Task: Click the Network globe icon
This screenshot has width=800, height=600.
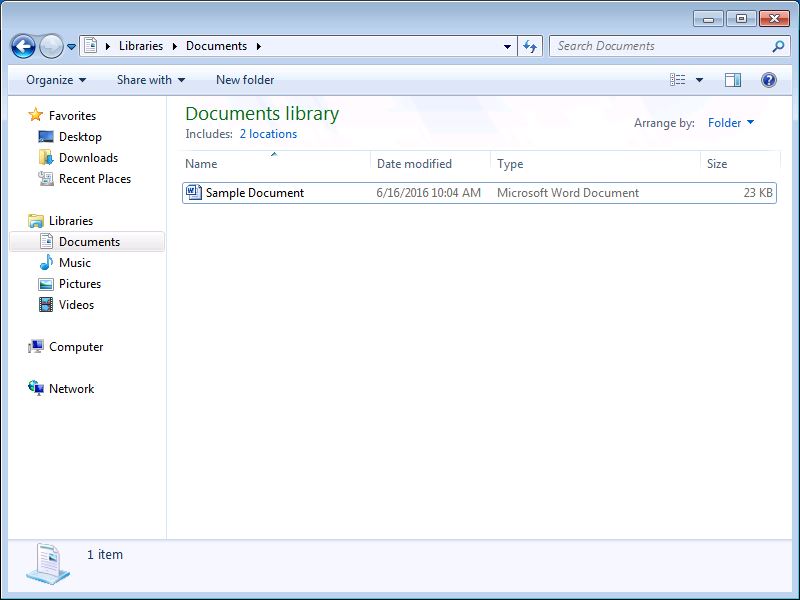Action: tap(36, 388)
